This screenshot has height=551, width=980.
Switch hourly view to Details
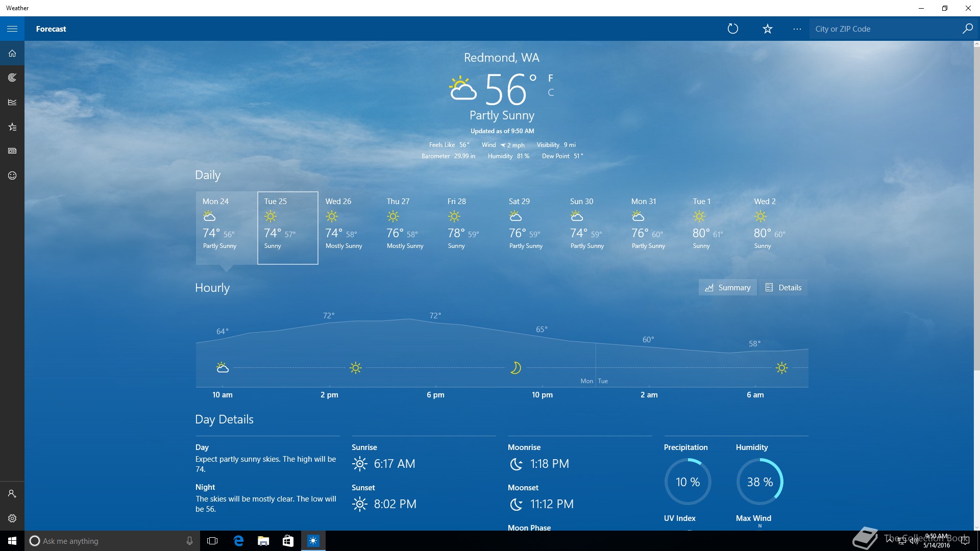(783, 287)
